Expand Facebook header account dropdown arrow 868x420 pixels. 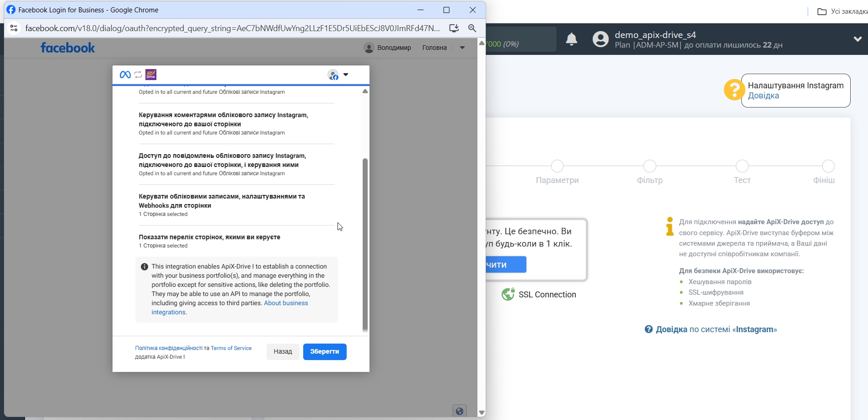[462, 48]
